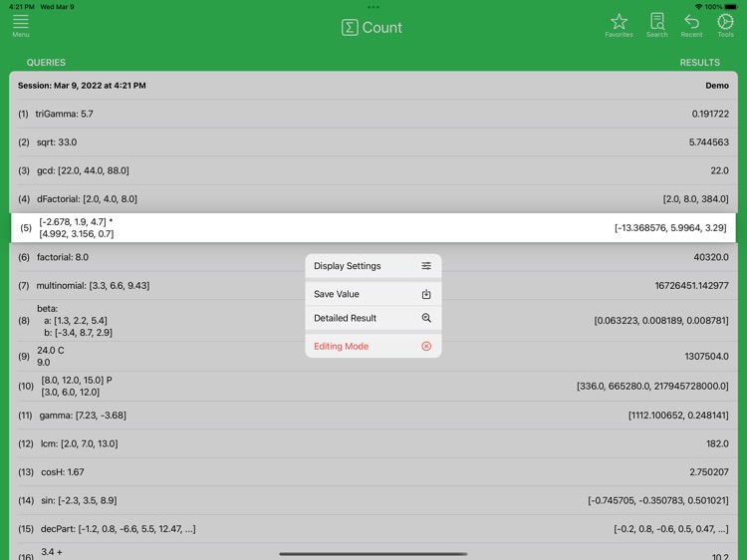
Task: Choose Editing Mode from context menu
Action: click(x=373, y=346)
